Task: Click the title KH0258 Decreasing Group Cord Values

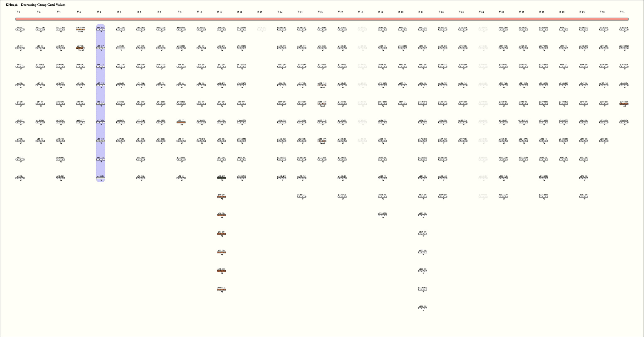Action: coord(36,5)
